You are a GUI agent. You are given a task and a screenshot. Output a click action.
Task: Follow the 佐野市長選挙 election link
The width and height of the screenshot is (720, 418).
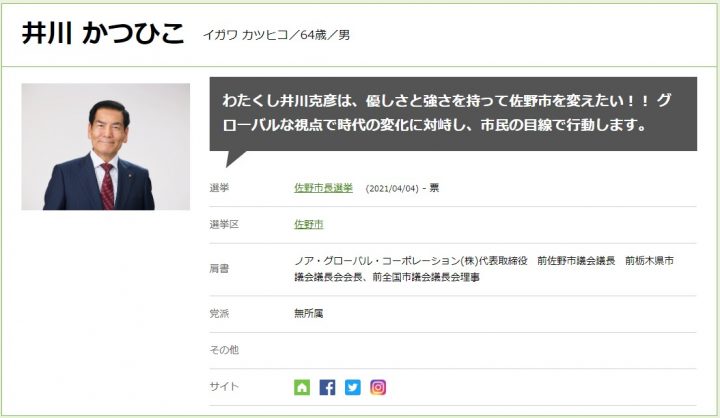[x=323, y=188]
